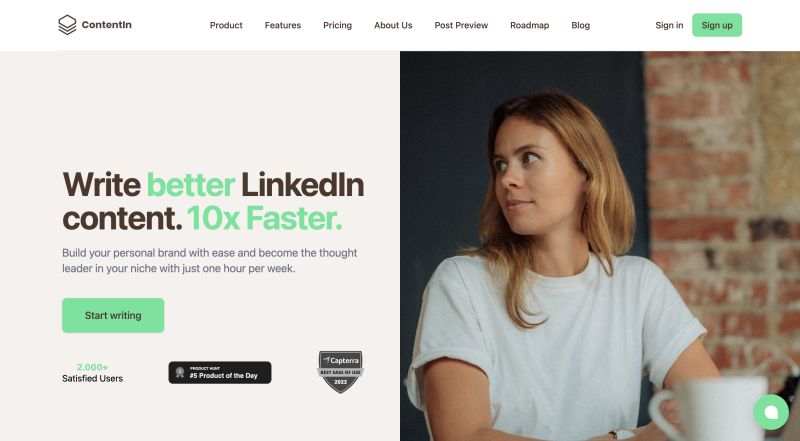
Task: Click the Product Hunt medal icon
Action: pos(180,372)
